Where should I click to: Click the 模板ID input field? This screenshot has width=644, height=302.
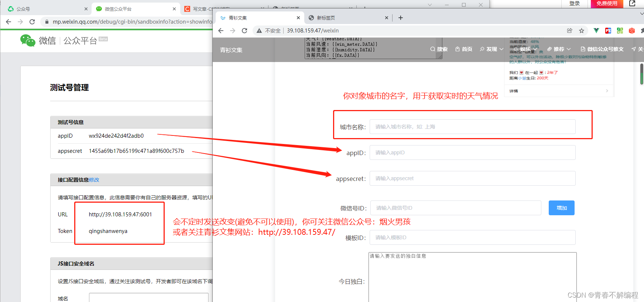tap(472, 237)
